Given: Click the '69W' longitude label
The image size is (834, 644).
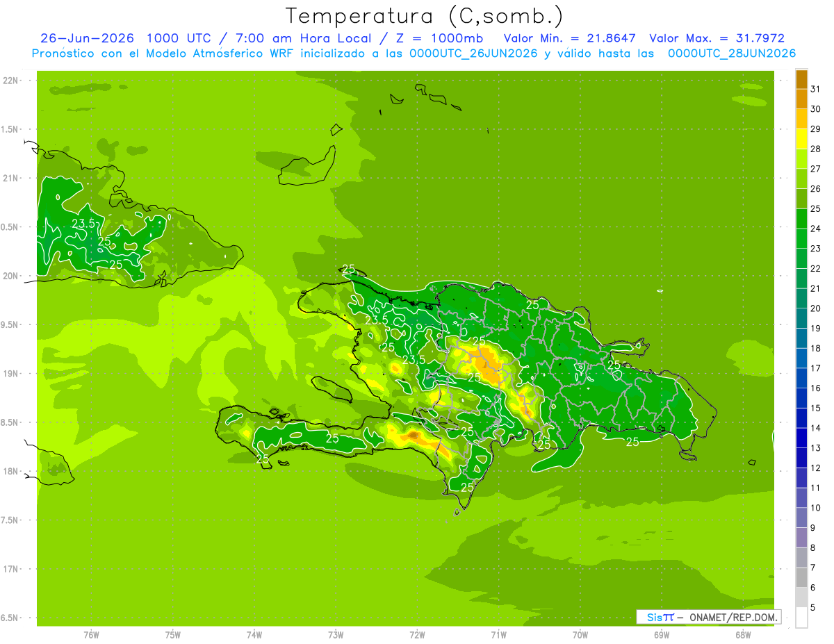Looking at the screenshot, I should coord(662,635).
